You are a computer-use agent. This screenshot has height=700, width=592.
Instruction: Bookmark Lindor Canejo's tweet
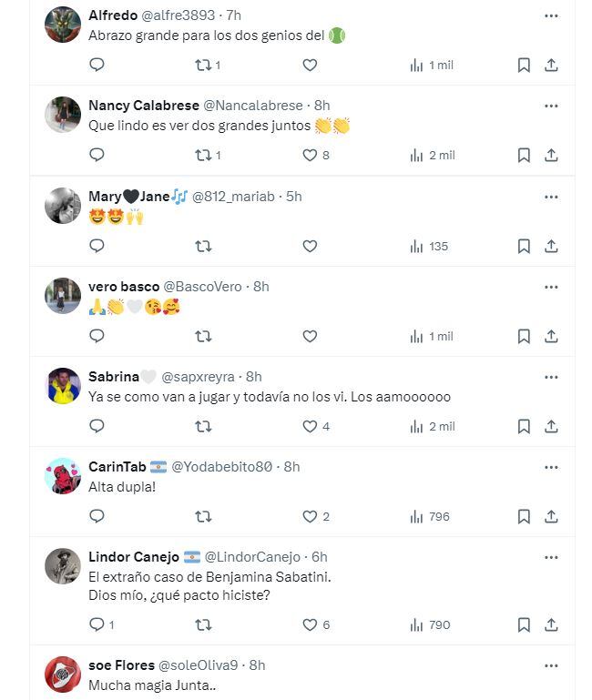coord(524,624)
